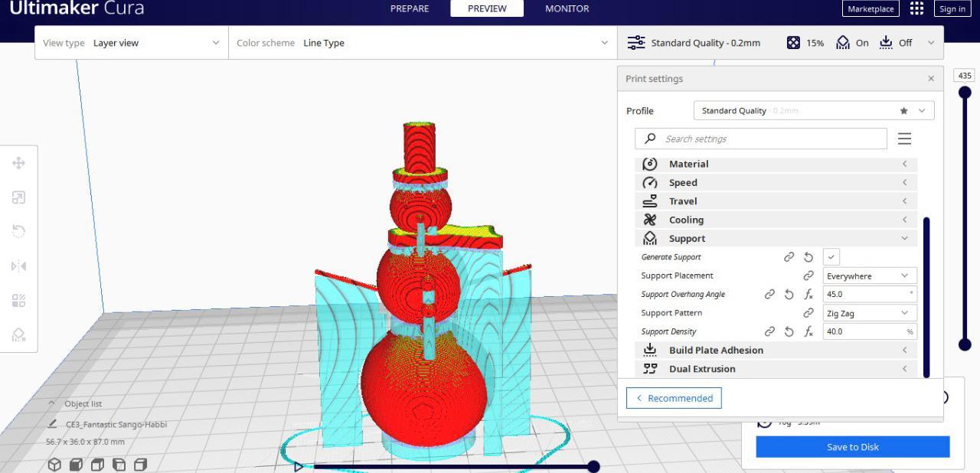This screenshot has width=980, height=473.
Task: Toggle the Generate Support checkbox
Action: click(831, 257)
